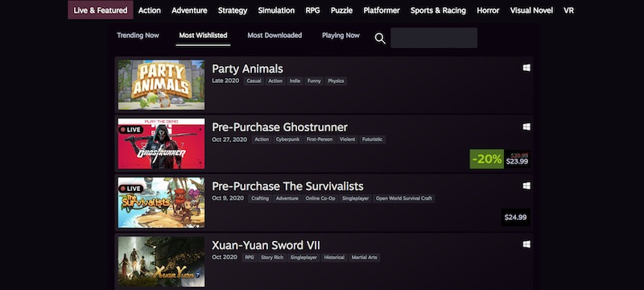This screenshot has width=644, height=290.
Task: Click the Online Co-Op tag
Action: (x=320, y=199)
